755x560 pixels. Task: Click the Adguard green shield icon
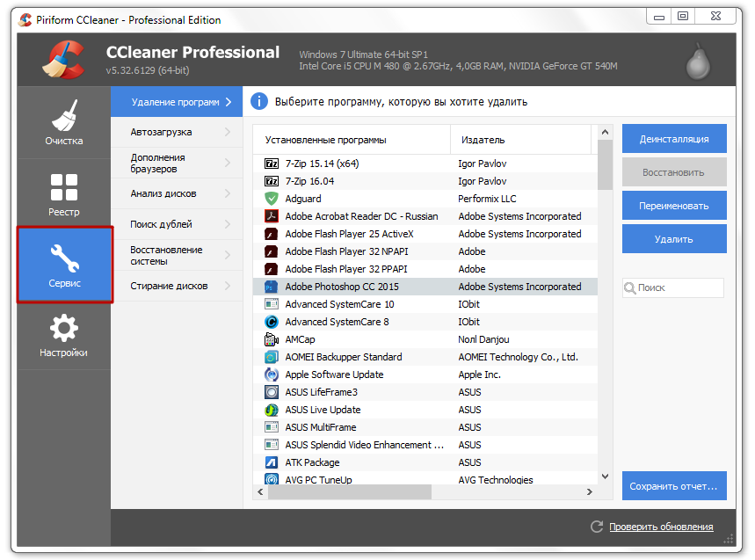tap(272, 199)
